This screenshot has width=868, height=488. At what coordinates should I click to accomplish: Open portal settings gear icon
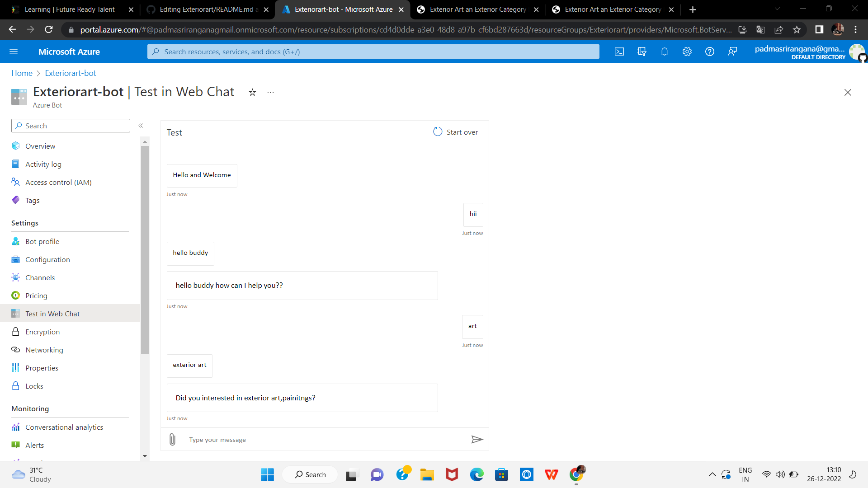[x=687, y=52]
